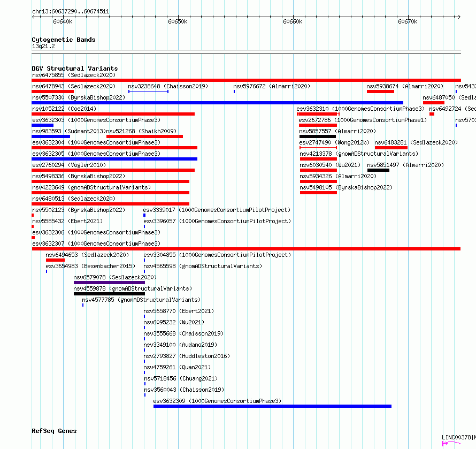Click the 60650k ruler position marker
This screenshot has height=449, width=476.
click(x=178, y=21)
